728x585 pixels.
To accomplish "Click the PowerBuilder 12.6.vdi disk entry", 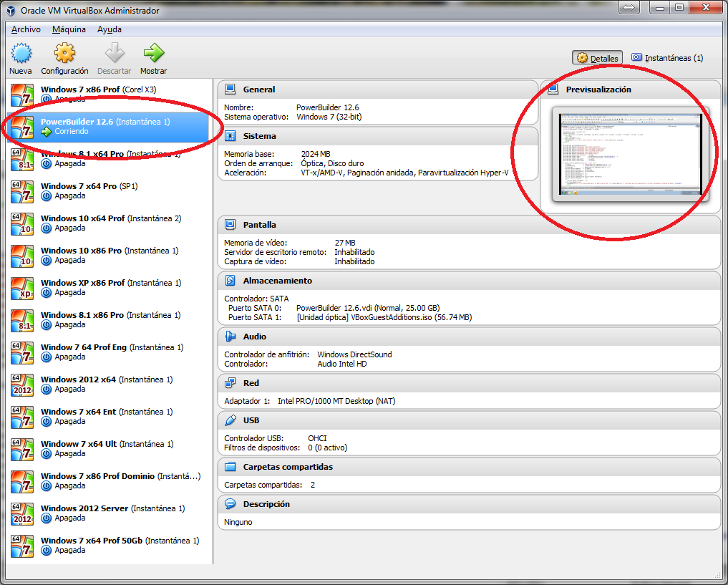I will [368, 308].
